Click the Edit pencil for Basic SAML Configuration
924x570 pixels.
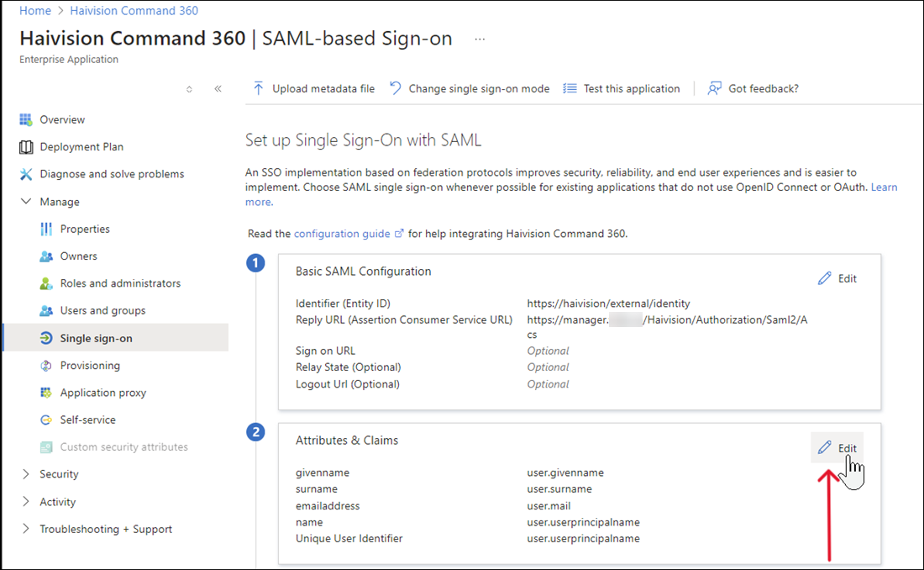click(825, 277)
